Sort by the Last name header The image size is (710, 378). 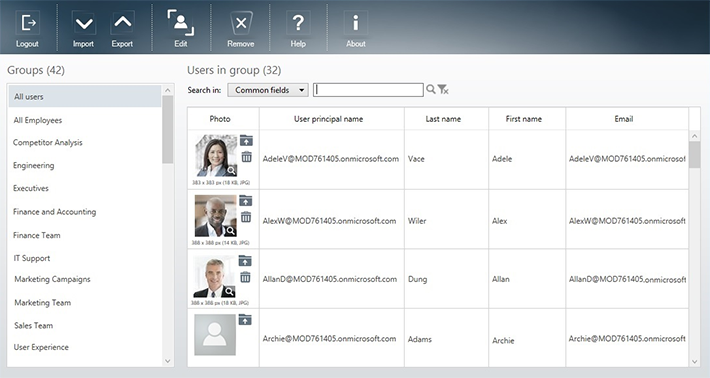coord(446,119)
